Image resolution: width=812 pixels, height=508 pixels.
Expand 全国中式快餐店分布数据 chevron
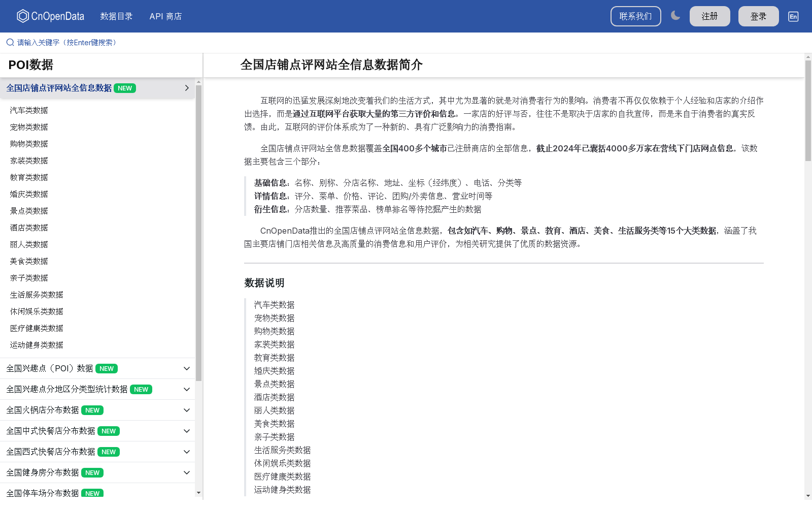coord(187,431)
